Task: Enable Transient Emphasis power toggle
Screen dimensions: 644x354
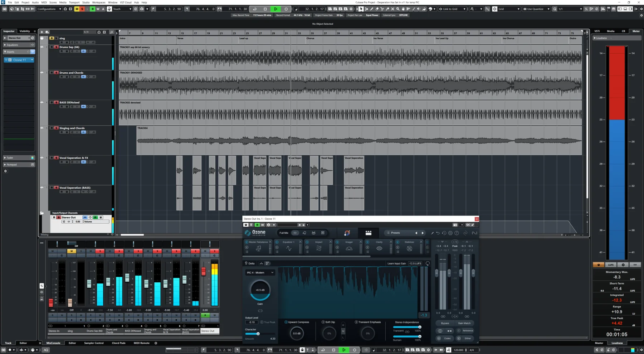Action: (x=356, y=322)
